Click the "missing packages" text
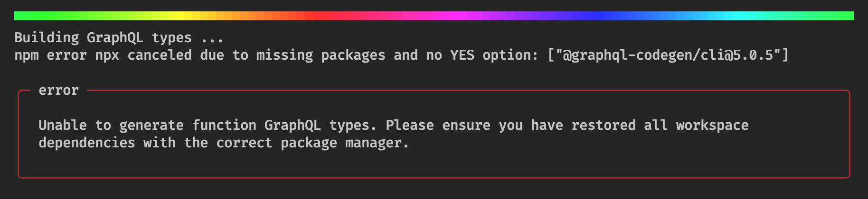Image resolution: width=868 pixels, height=199 pixels. click(321, 55)
